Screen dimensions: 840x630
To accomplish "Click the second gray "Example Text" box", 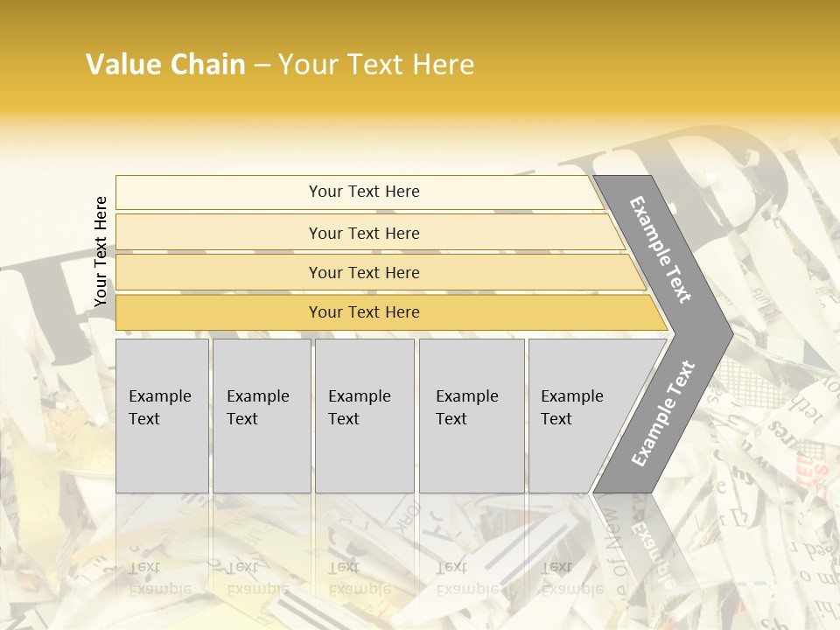I will [x=261, y=415].
